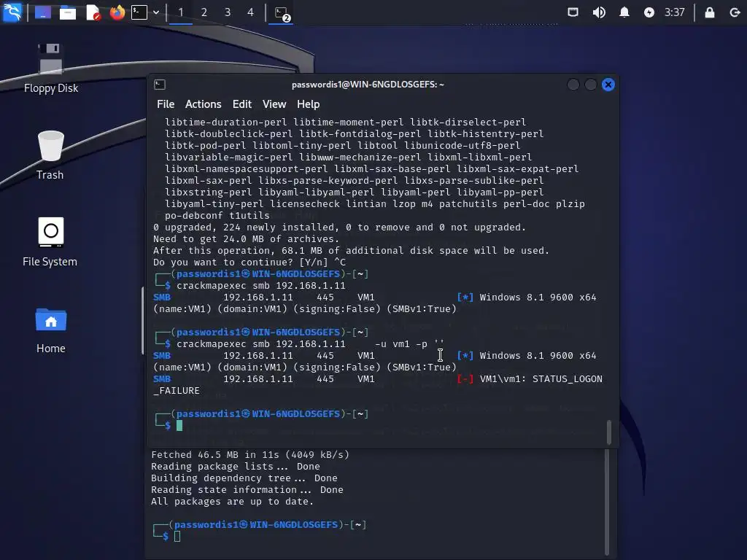Viewport: 747px width, 560px height.
Task: Launch the text editor from panel
Action: pos(93,12)
